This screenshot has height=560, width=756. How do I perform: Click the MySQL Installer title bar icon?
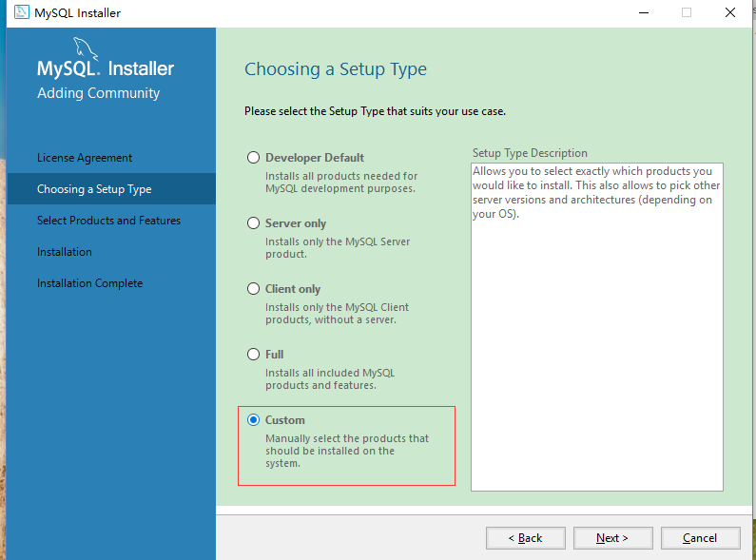[x=22, y=12]
